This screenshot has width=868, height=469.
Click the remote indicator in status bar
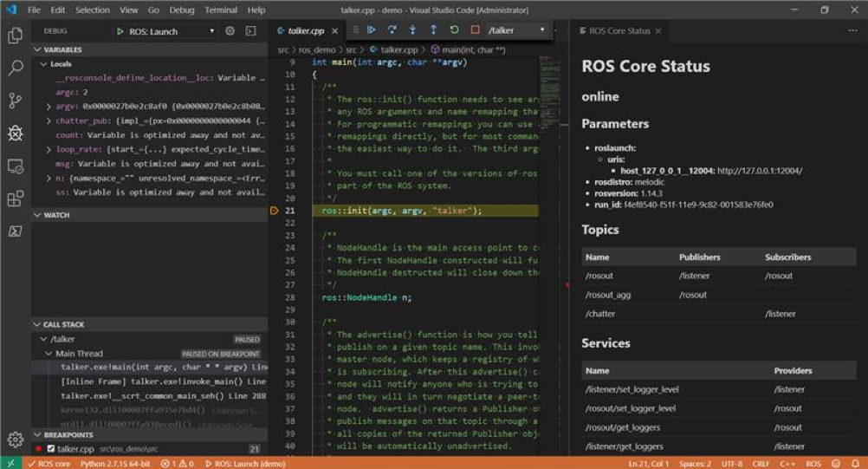click(10, 464)
